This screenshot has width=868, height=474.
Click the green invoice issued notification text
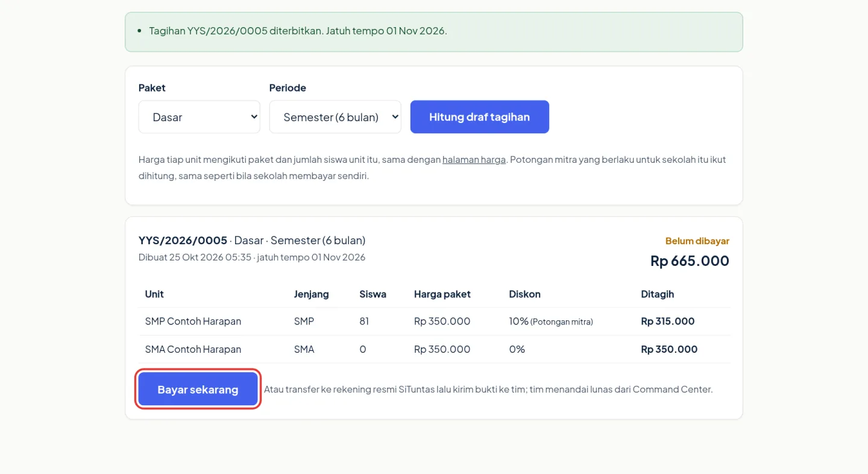click(x=298, y=31)
